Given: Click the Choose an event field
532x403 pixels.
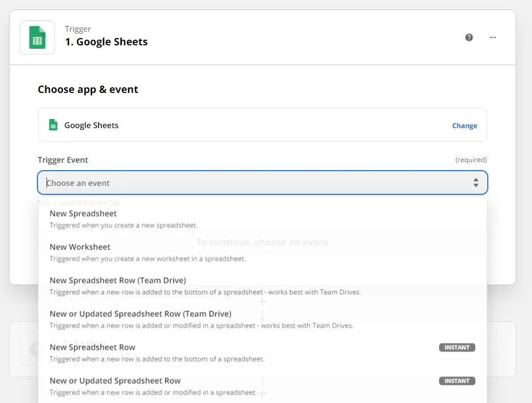Looking at the screenshot, I should tap(249, 183).
